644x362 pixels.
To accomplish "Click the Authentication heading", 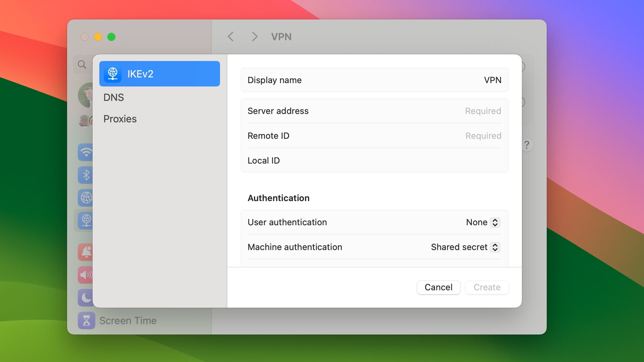I will click(x=278, y=198).
